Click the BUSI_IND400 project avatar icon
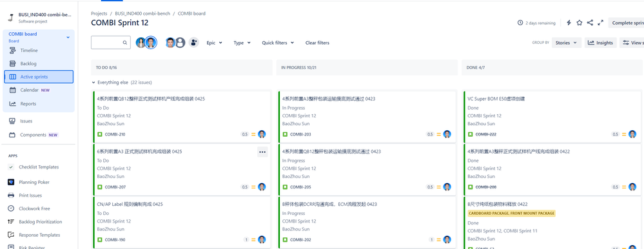Screen dimensions: 644x249 [11, 17]
